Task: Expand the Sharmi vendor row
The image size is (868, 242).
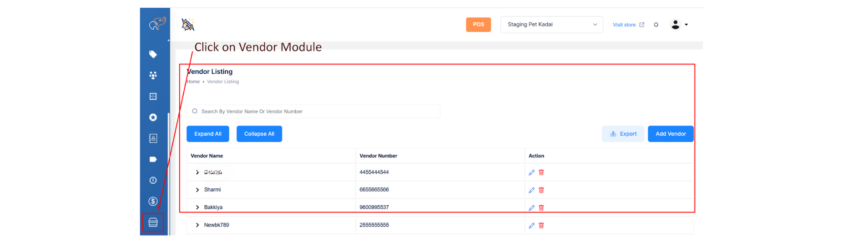Action: click(x=197, y=190)
